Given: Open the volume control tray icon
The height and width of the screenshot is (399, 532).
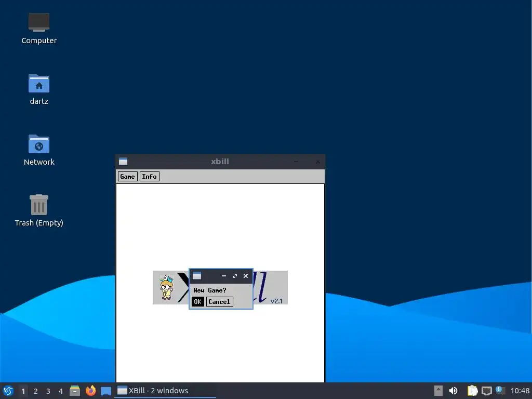Looking at the screenshot, I should [453, 391].
